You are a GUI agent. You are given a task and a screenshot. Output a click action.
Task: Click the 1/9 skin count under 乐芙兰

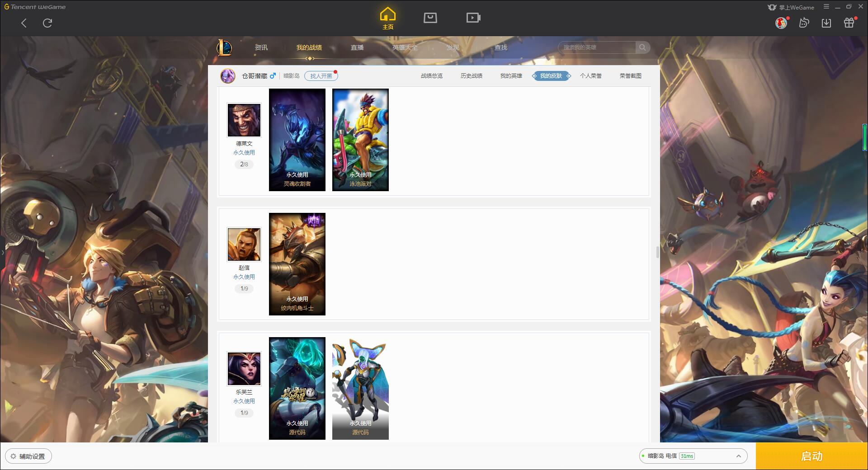(x=244, y=413)
